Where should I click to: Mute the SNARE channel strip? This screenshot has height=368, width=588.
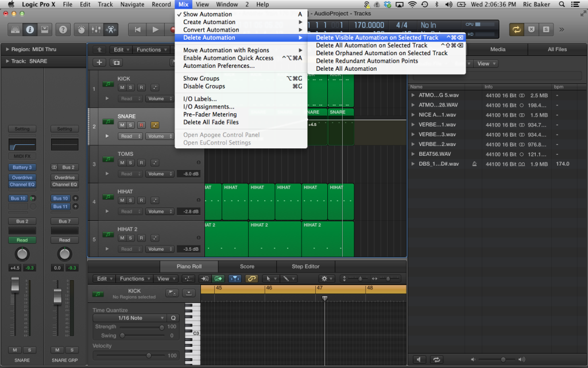[14, 350]
